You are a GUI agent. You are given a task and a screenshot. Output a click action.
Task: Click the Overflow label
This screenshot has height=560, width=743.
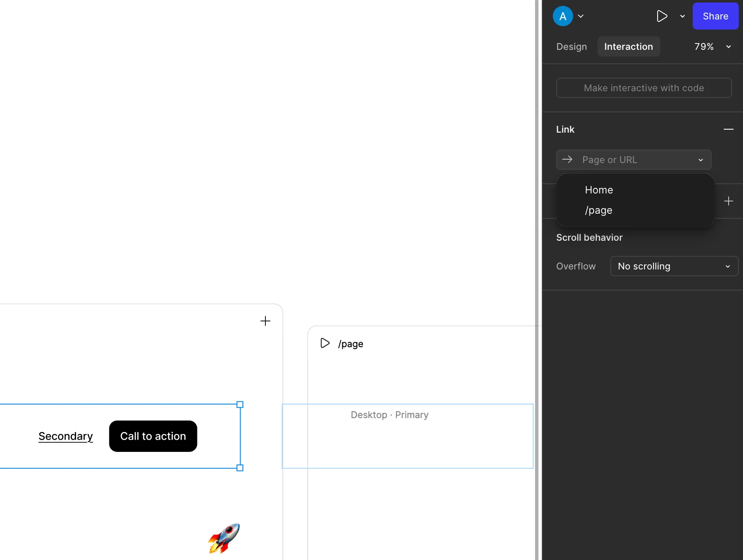point(576,266)
